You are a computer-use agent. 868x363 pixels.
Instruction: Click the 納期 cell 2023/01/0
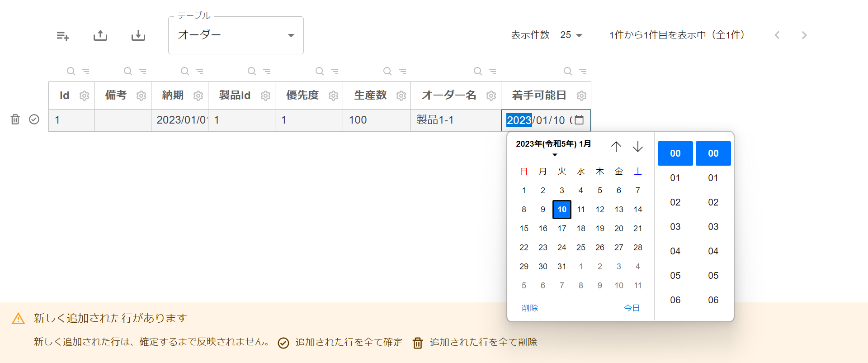[x=179, y=120]
